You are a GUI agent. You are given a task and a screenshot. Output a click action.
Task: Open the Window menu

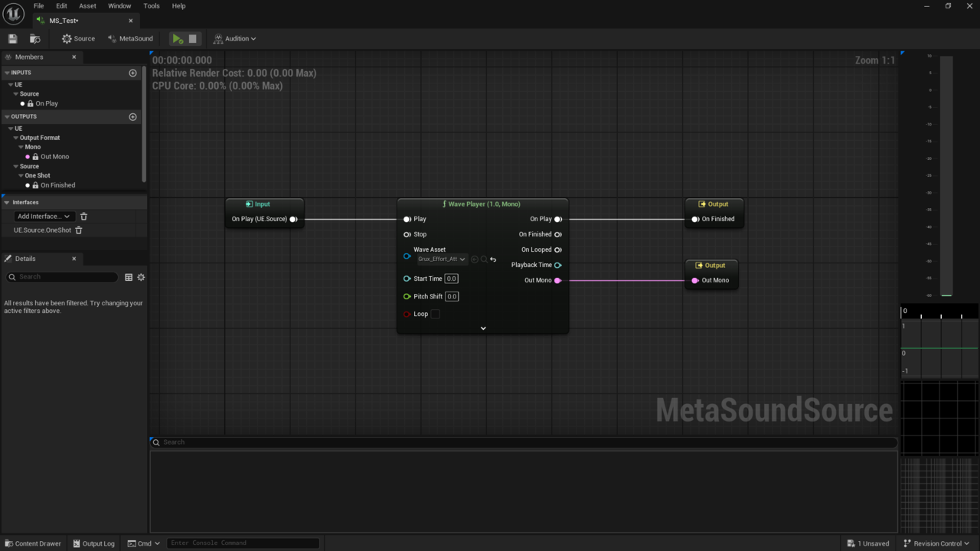[x=119, y=6]
